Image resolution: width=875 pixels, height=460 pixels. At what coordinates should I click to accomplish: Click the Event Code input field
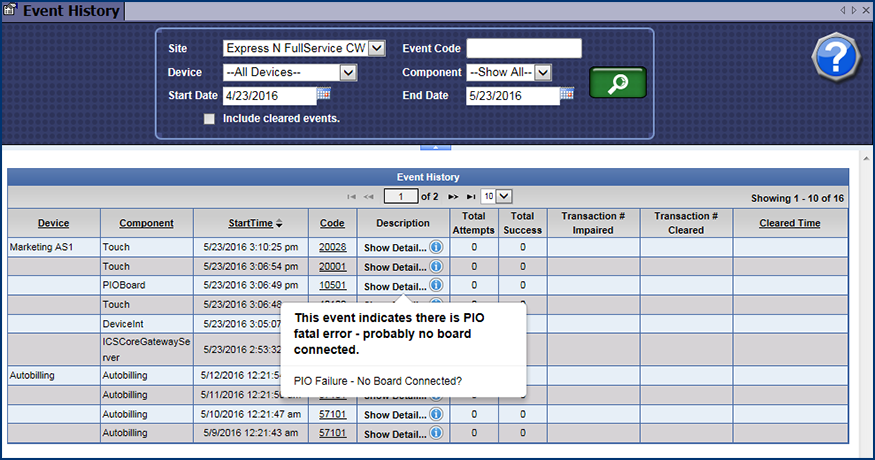[523, 48]
